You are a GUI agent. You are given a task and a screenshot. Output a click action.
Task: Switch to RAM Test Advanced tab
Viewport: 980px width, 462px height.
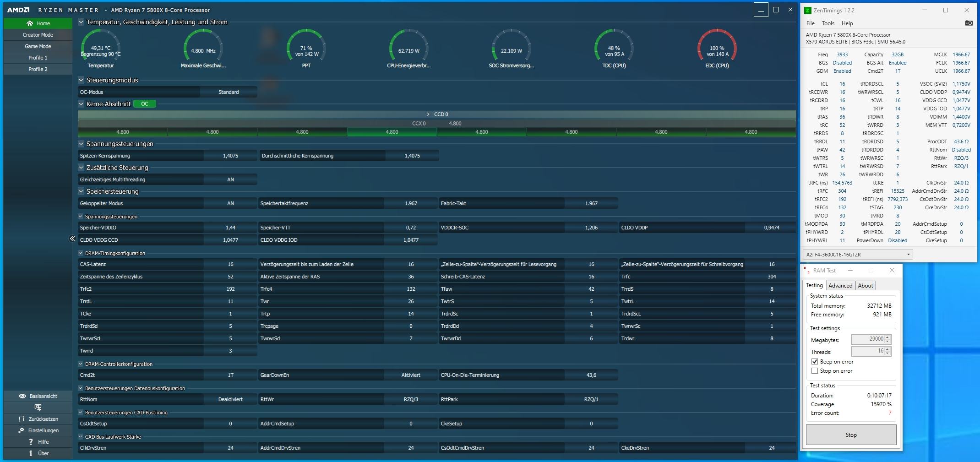pyautogui.click(x=840, y=286)
